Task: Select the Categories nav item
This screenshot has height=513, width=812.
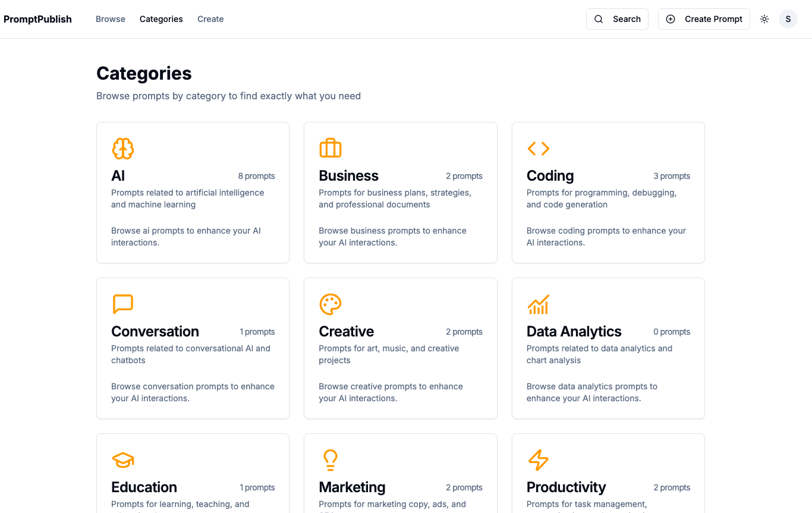Action: coord(161,19)
